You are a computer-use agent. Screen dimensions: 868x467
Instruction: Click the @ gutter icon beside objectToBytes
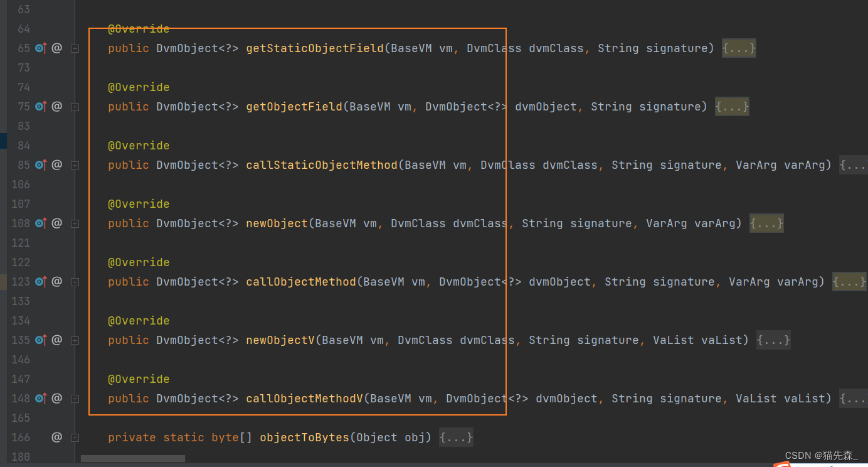pos(56,437)
